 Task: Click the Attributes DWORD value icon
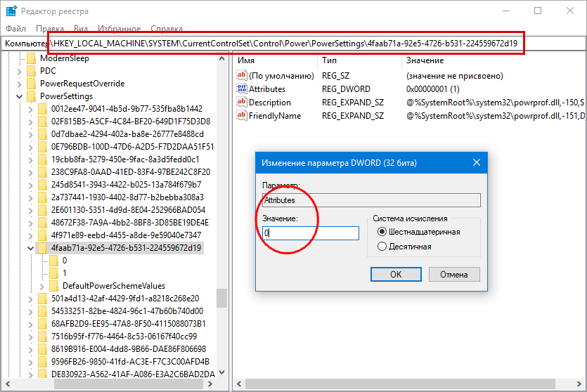point(242,89)
